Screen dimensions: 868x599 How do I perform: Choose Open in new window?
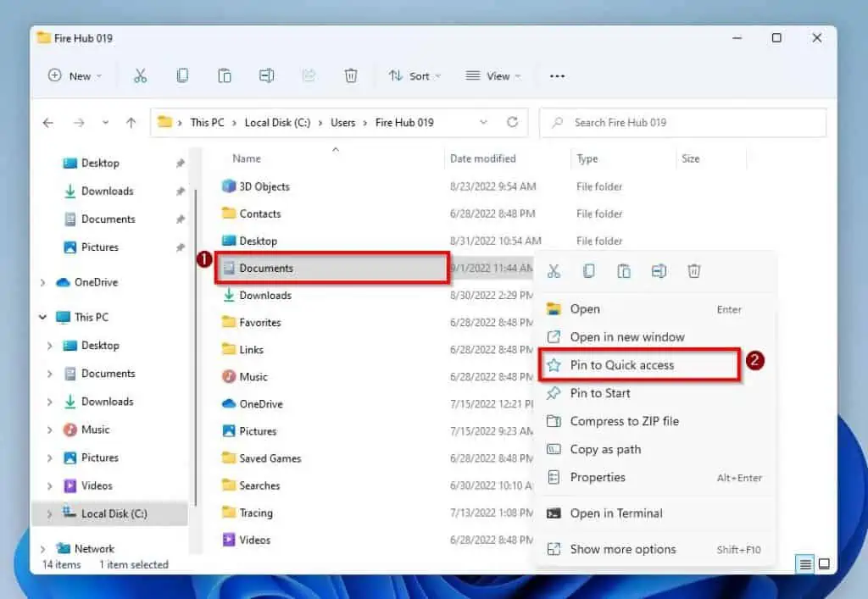[x=655, y=337]
